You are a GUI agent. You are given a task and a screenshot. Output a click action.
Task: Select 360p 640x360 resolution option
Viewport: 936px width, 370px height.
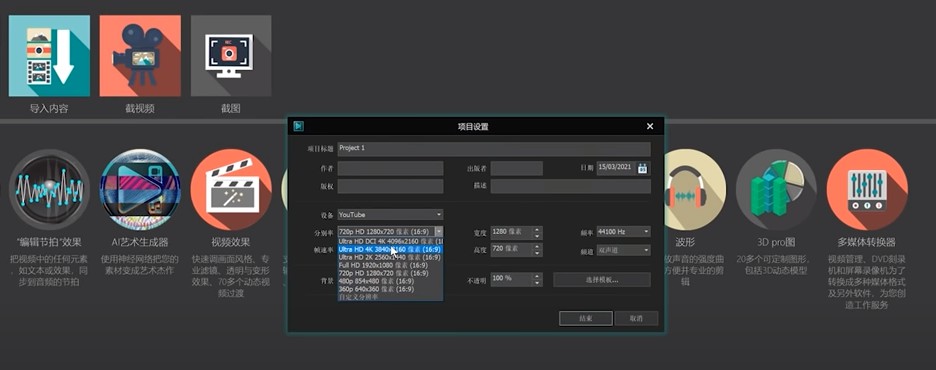[390, 289]
